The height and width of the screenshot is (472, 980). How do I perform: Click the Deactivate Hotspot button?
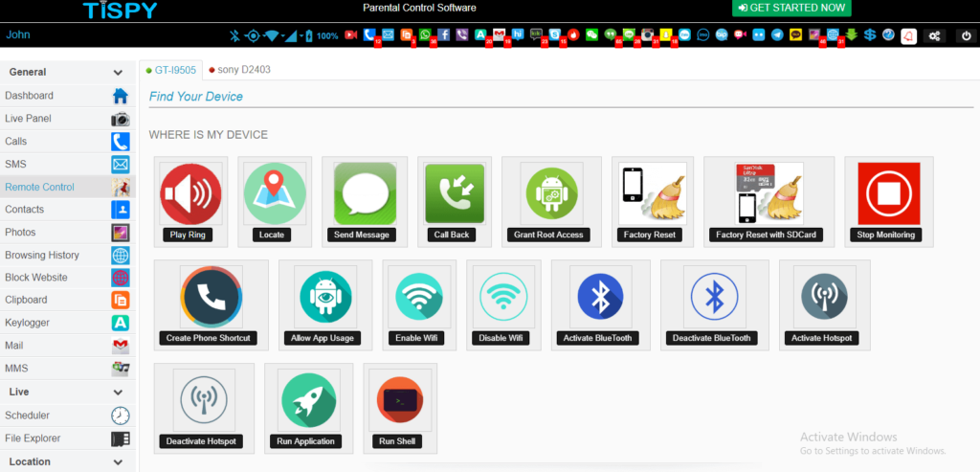coord(201,441)
